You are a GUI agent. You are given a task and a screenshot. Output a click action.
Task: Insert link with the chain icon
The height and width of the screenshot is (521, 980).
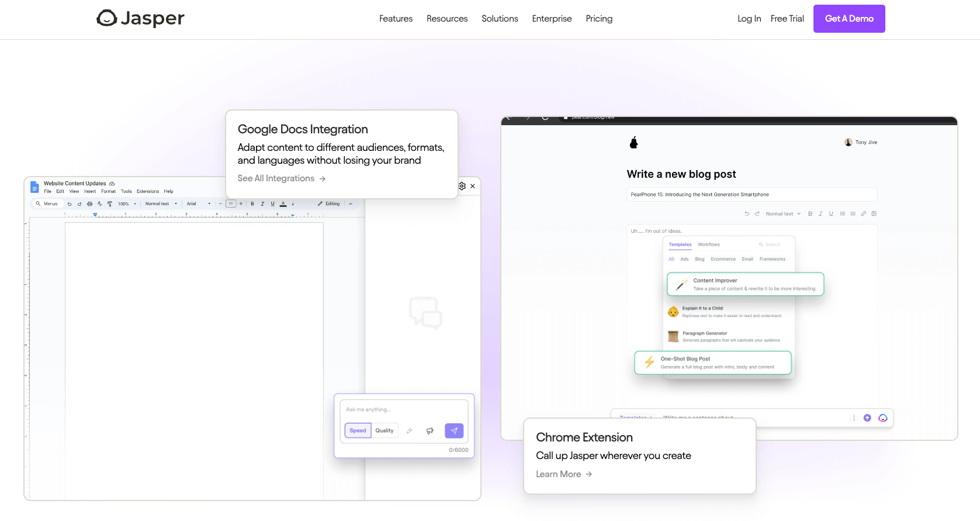(x=864, y=214)
